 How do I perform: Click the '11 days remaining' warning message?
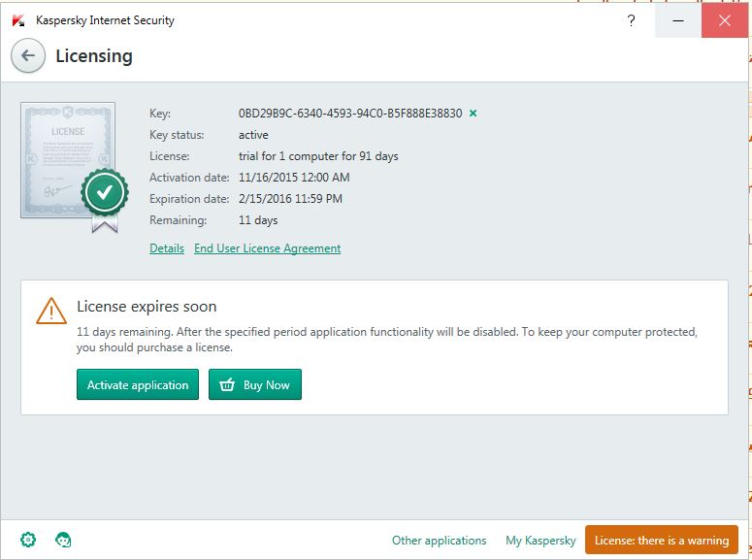386,340
